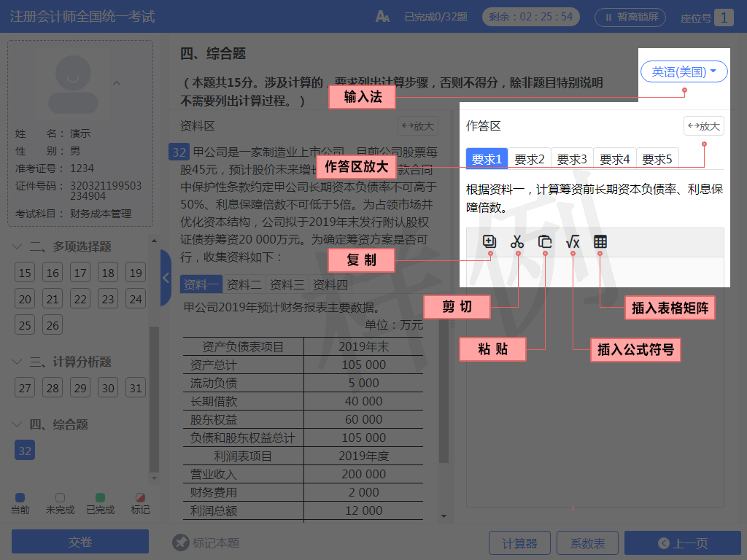Click the 放大 enlarge control for answer area

click(x=703, y=125)
